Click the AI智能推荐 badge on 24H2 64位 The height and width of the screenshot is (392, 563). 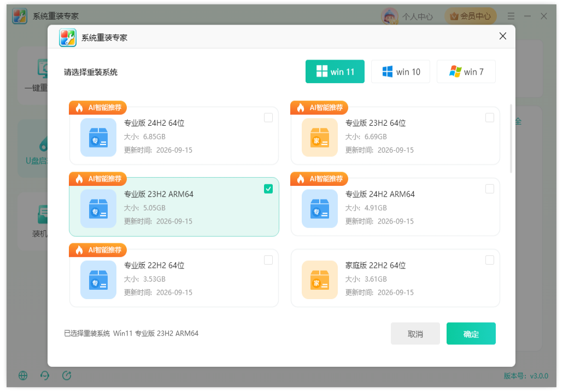click(98, 107)
